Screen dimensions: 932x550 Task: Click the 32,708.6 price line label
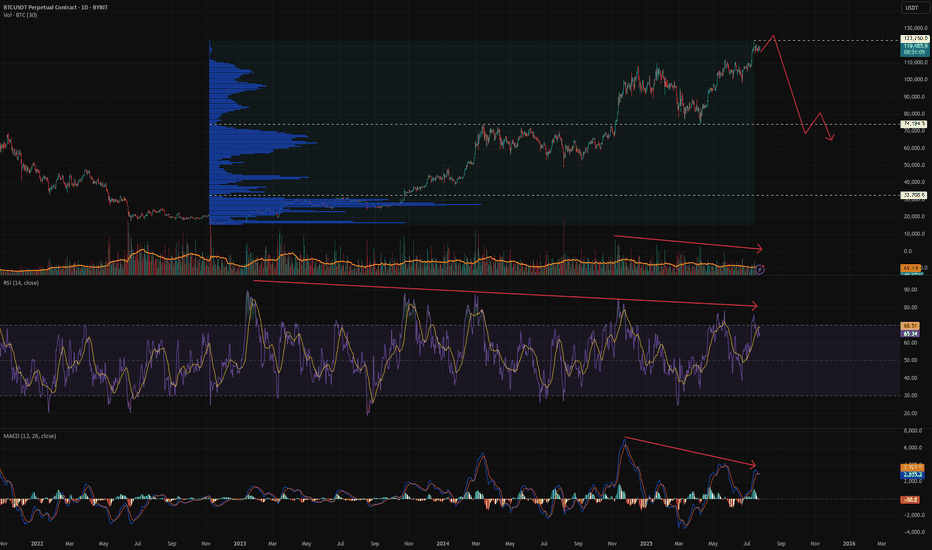[915, 195]
